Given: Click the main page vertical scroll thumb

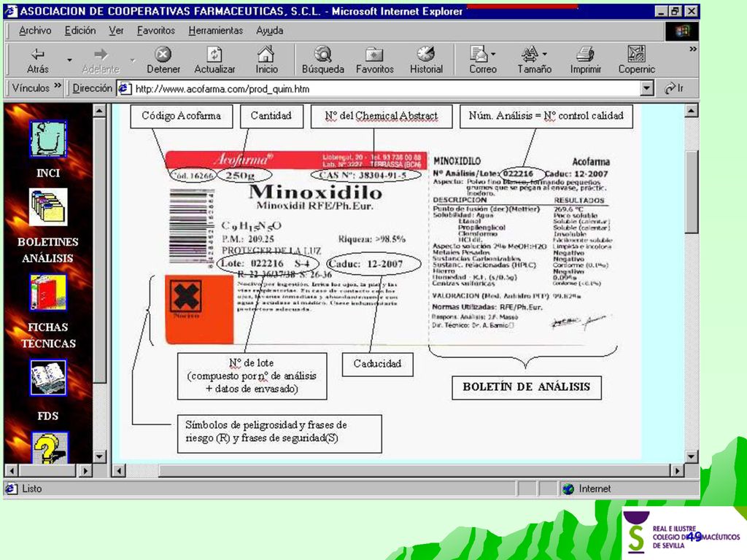Looking at the screenshot, I should click(x=692, y=192).
